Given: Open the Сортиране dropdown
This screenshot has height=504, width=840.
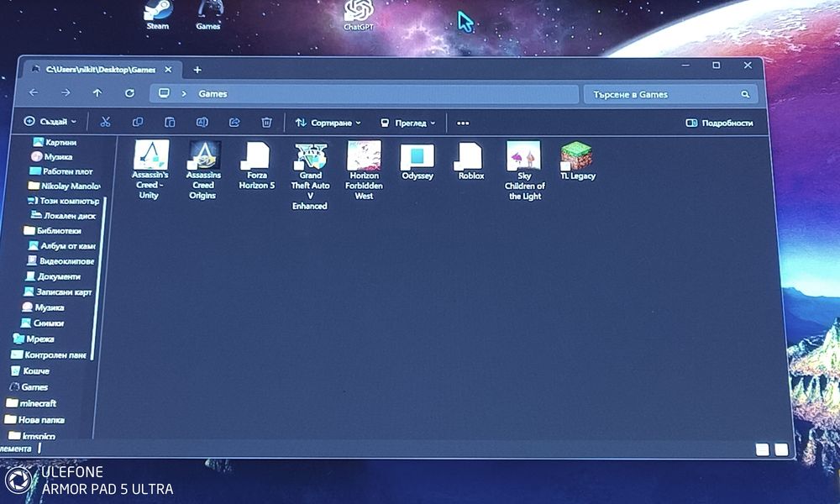Looking at the screenshot, I should coord(328,123).
